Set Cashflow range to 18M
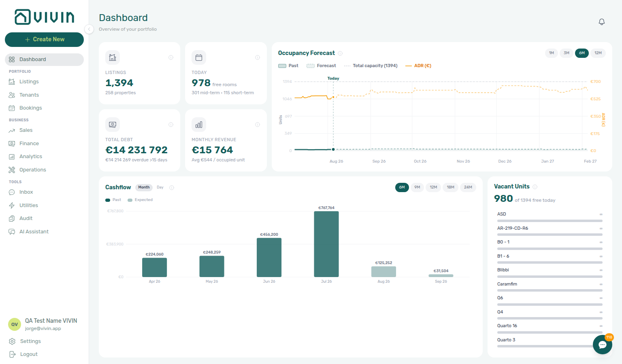The height and width of the screenshot is (364, 622). click(451, 187)
